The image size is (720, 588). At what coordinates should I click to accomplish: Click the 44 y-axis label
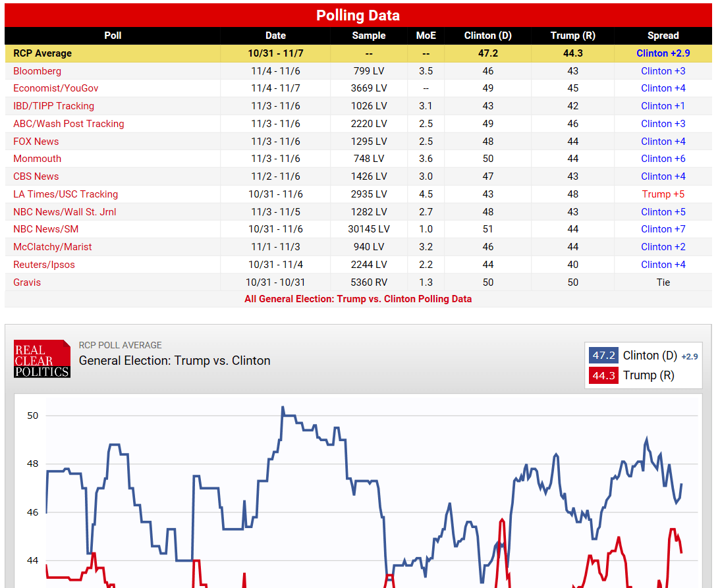(32, 560)
